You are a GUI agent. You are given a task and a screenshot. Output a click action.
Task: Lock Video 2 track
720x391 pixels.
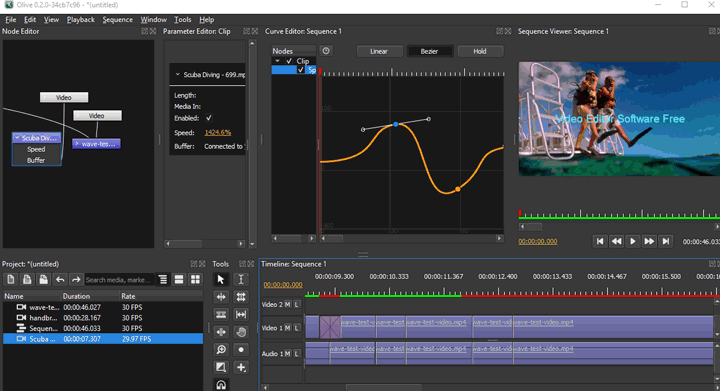(297, 304)
